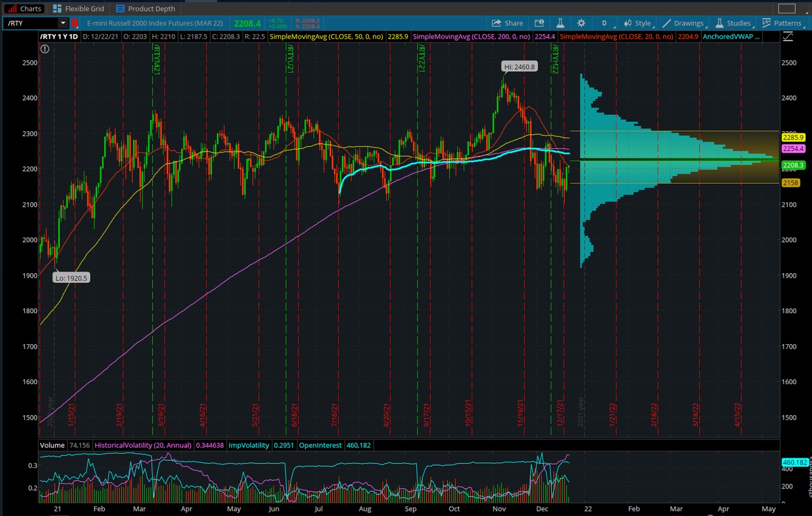812x516 pixels.
Task: Expand the symbol selector dropdown arrow
Action: point(62,23)
